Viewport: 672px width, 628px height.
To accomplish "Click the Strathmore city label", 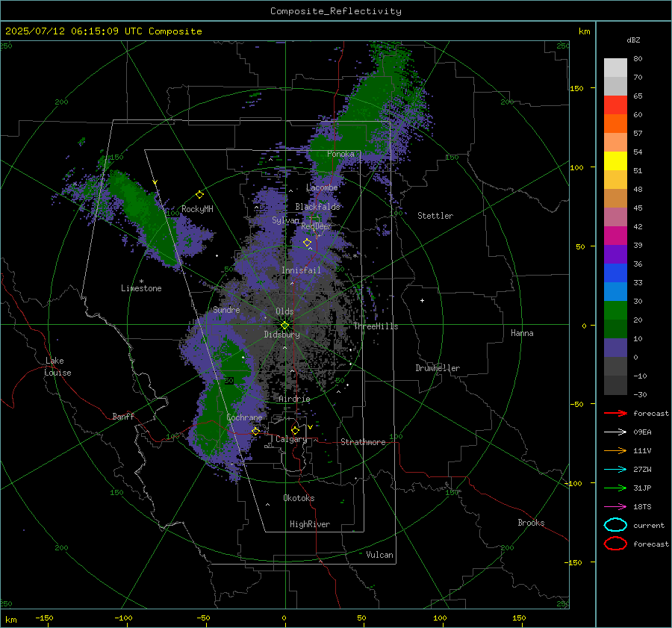I will 363,442.
